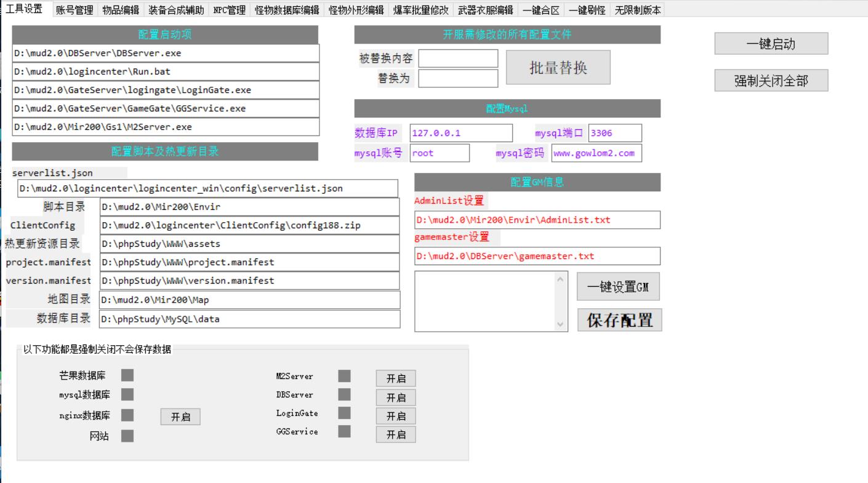Click 强制关闭全部 to force close all

771,81
